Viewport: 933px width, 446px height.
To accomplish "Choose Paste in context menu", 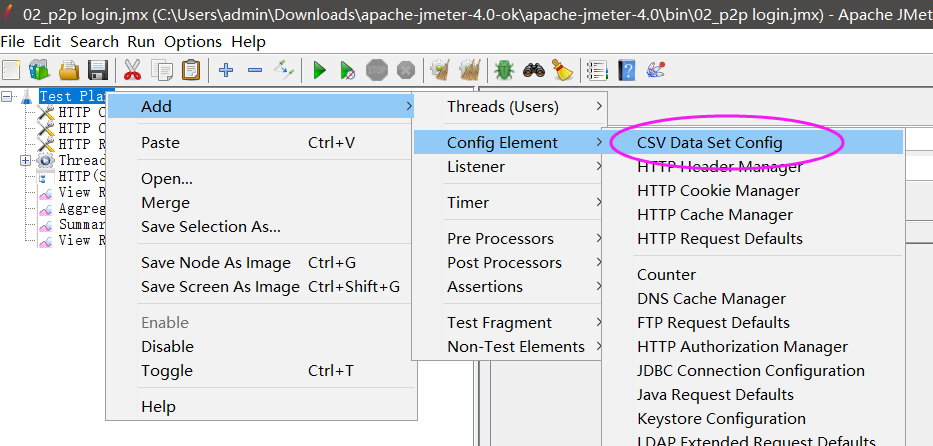I will click(261, 143).
